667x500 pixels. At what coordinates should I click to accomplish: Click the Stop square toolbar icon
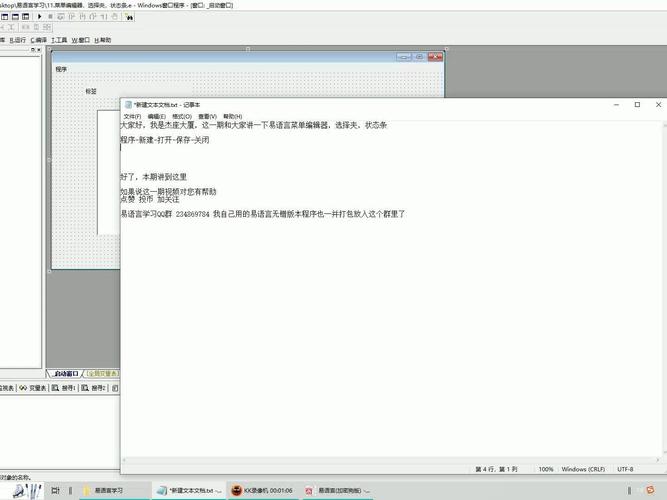(50, 17)
